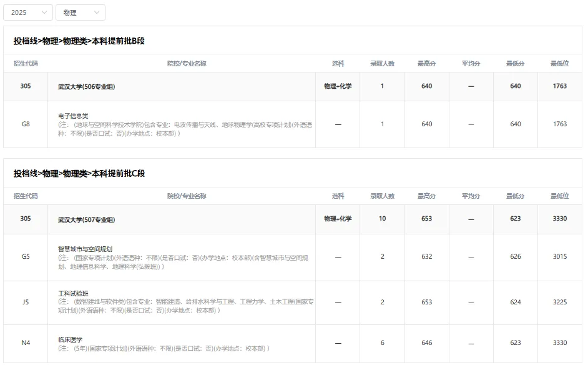Click major code G5
Screen dimensions: 588x370
26,256
